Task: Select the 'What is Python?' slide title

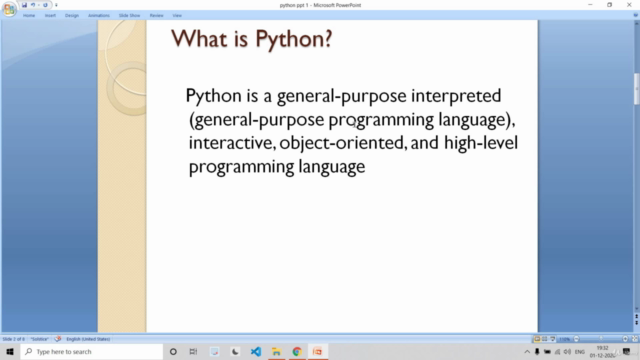Action: (x=251, y=39)
